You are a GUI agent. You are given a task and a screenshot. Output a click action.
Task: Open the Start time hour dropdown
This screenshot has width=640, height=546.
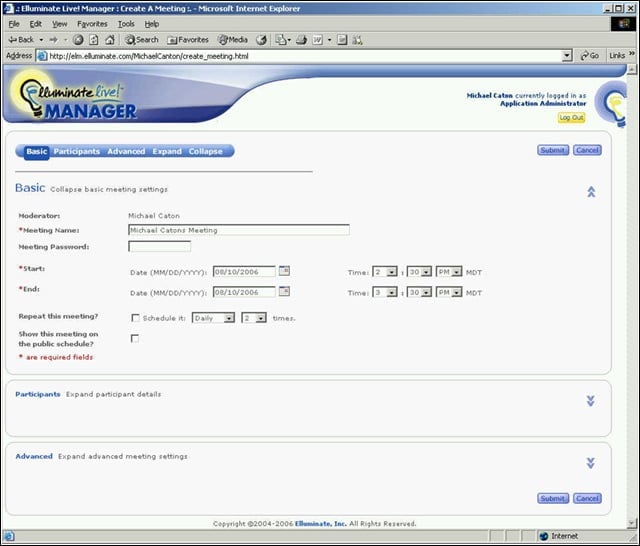[385, 272]
